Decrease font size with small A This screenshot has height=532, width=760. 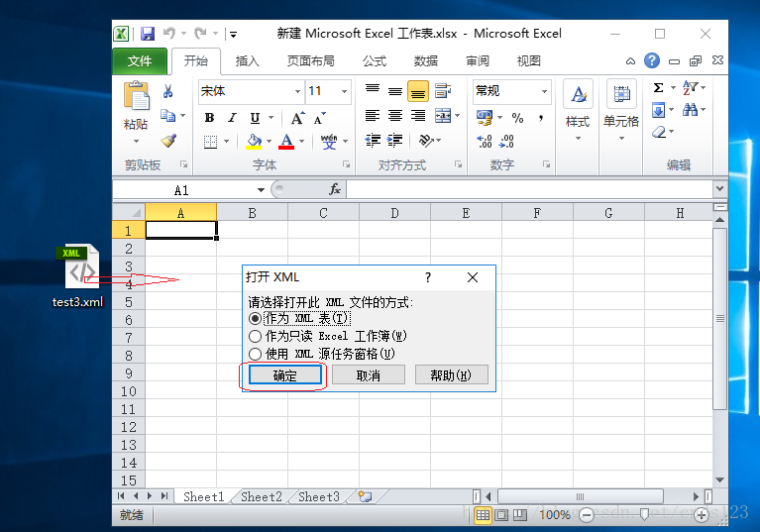pyautogui.click(x=319, y=118)
